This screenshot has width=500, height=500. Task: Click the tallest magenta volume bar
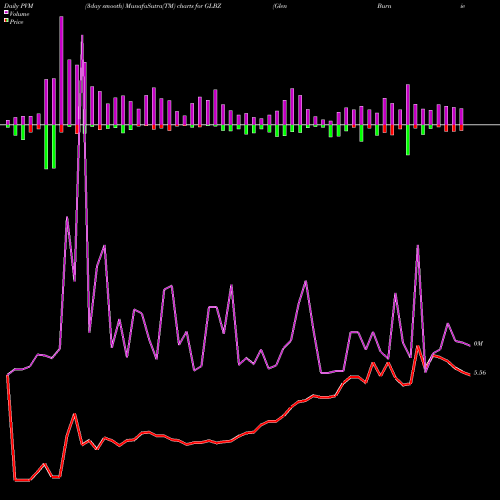click(x=61, y=70)
